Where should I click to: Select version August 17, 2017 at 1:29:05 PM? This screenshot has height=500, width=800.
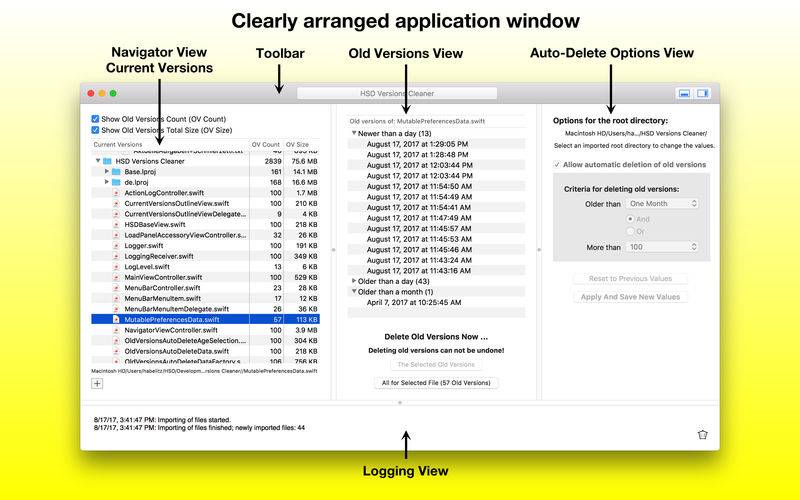point(436,144)
